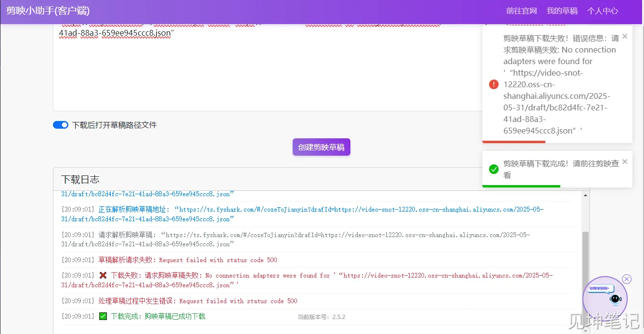This screenshot has width=644, height=334.
Task: Click the download log scrollbar up arrow
Action: 585,195
